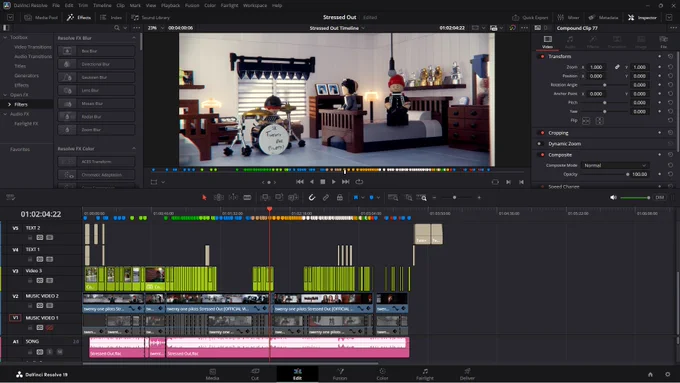The height and width of the screenshot is (383, 680).
Task: Click the Full Extent Zoom icon
Action: click(x=393, y=197)
